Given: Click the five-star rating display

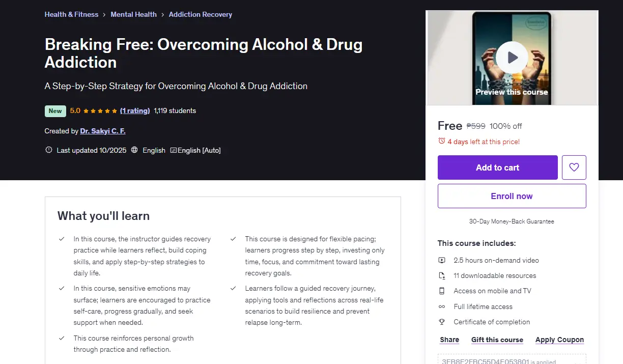Looking at the screenshot, I should click(100, 110).
